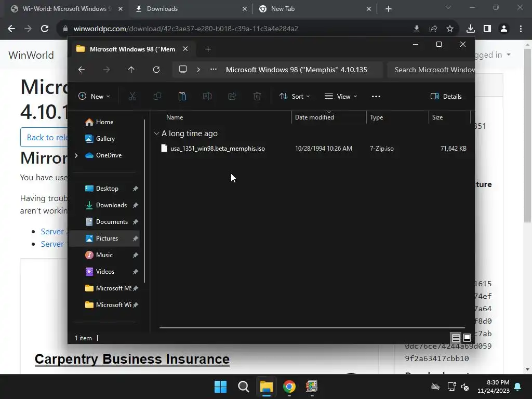
Task: Switch to details list view icon in status bar
Action: pos(456,338)
